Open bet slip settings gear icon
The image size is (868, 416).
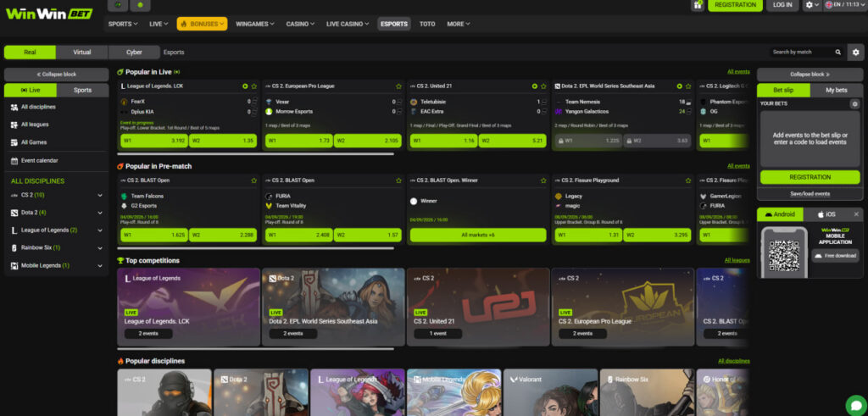tap(855, 104)
